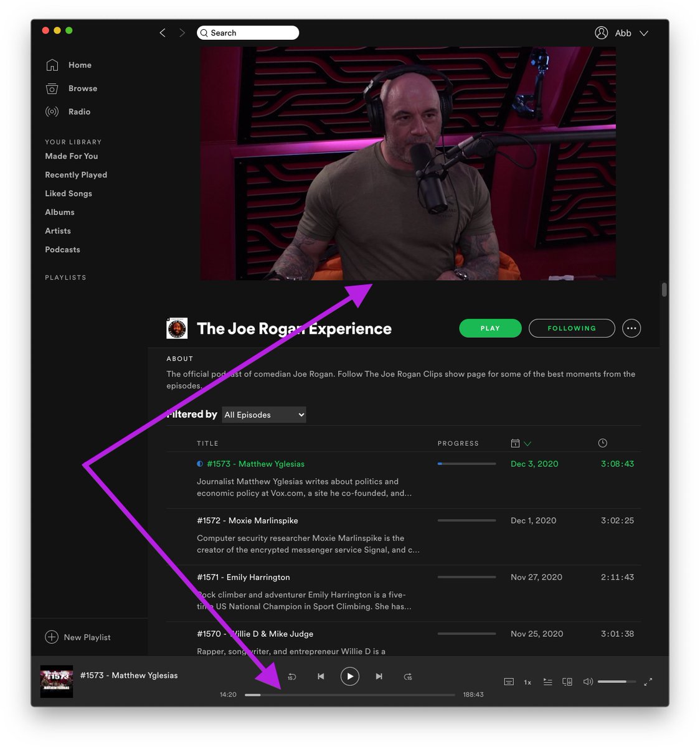
Task: Sort by the TITLE column header
Action: point(207,443)
